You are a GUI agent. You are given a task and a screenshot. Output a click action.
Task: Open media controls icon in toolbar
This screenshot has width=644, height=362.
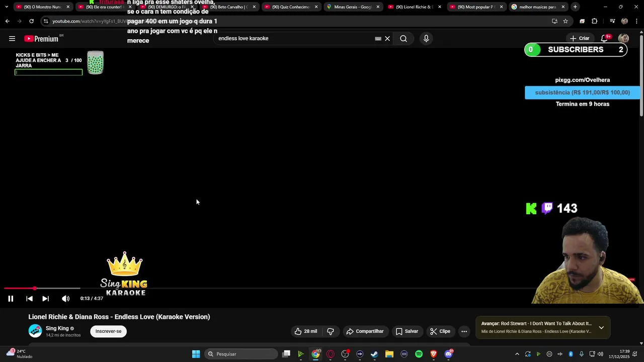612,21
